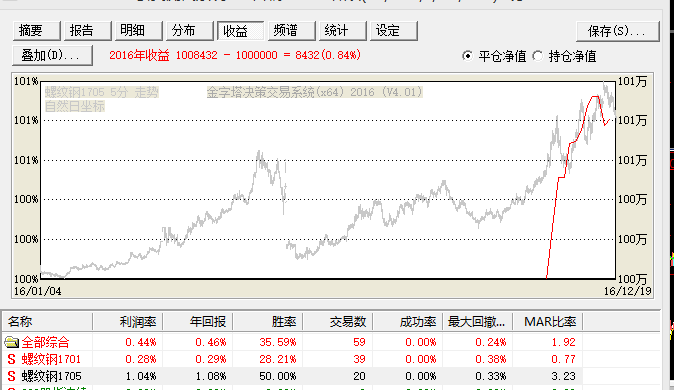Click the 50.00% win rate cell
The width and height of the screenshot is (674, 390).
[x=278, y=376]
